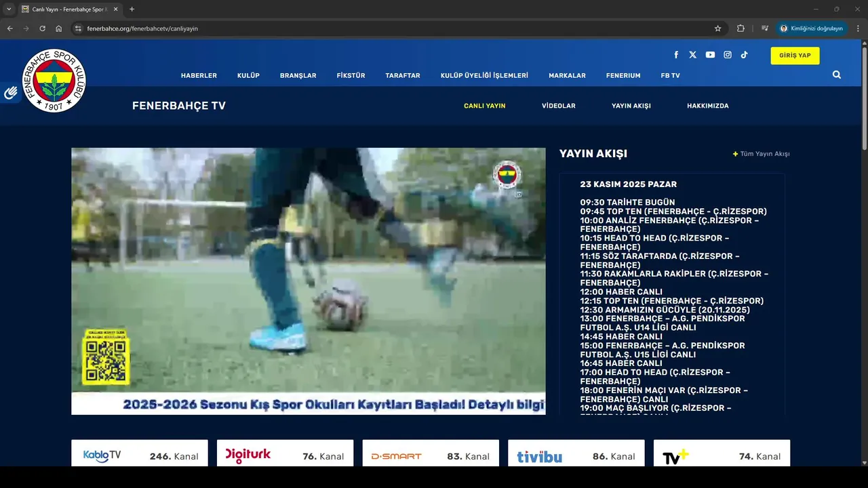Click the 14:45 HABER CANLI entry
The height and width of the screenshot is (488, 868).
[x=621, y=337]
